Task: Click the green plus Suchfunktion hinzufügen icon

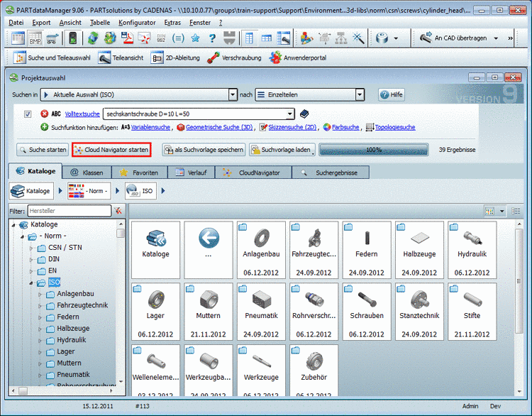Action: (x=44, y=127)
